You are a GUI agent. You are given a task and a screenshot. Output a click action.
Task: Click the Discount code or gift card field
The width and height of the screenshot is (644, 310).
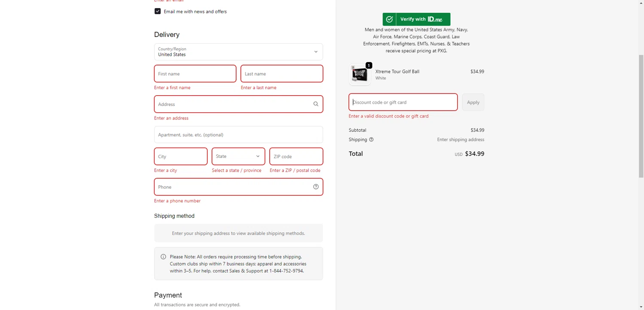(403, 102)
